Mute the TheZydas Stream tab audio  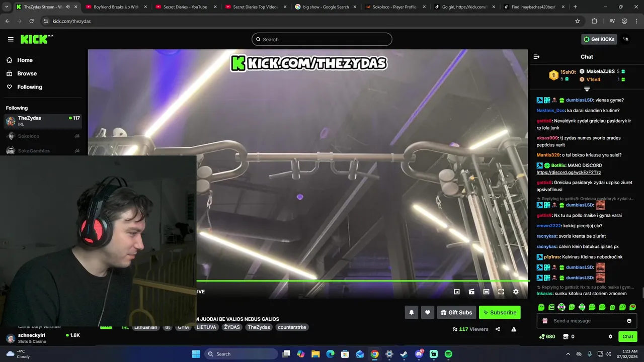[67, 7]
